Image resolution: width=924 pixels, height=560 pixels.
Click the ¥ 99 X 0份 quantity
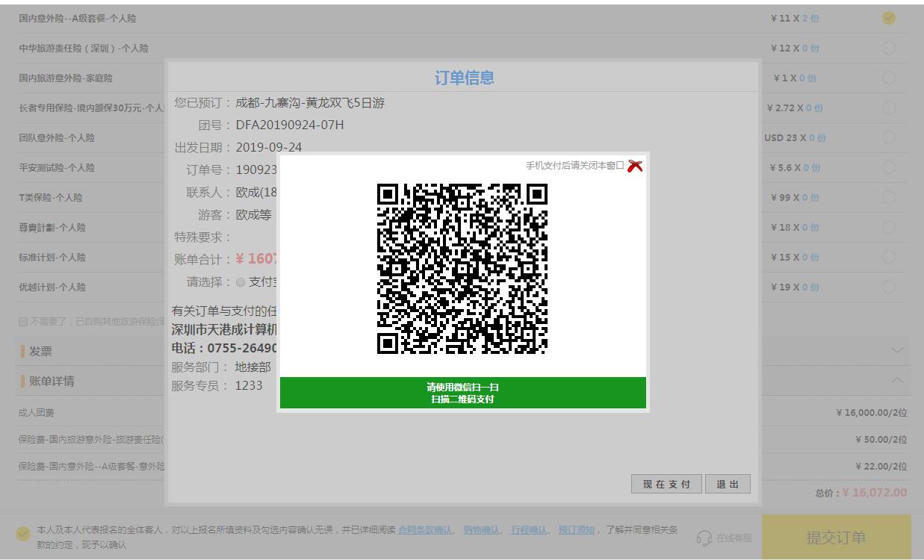[795, 197]
